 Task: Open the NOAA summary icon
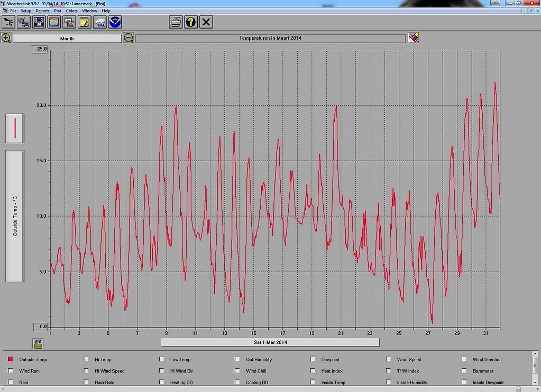115,22
